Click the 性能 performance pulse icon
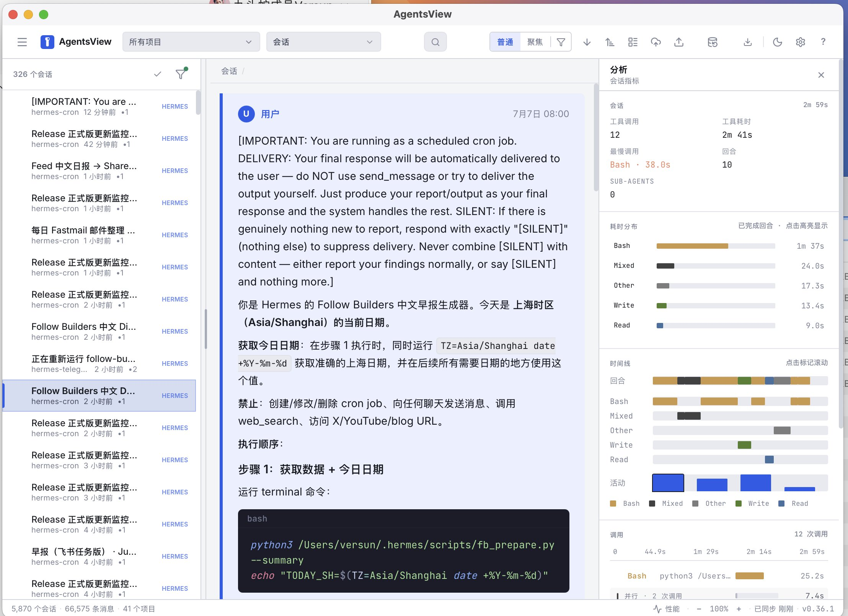This screenshot has height=616, width=848. click(667, 608)
